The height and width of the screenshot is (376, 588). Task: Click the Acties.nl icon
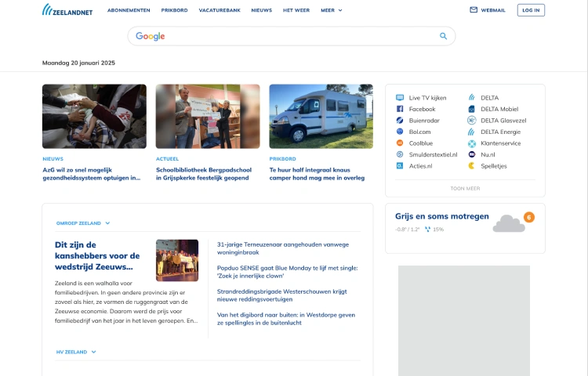pyautogui.click(x=400, y=165)
